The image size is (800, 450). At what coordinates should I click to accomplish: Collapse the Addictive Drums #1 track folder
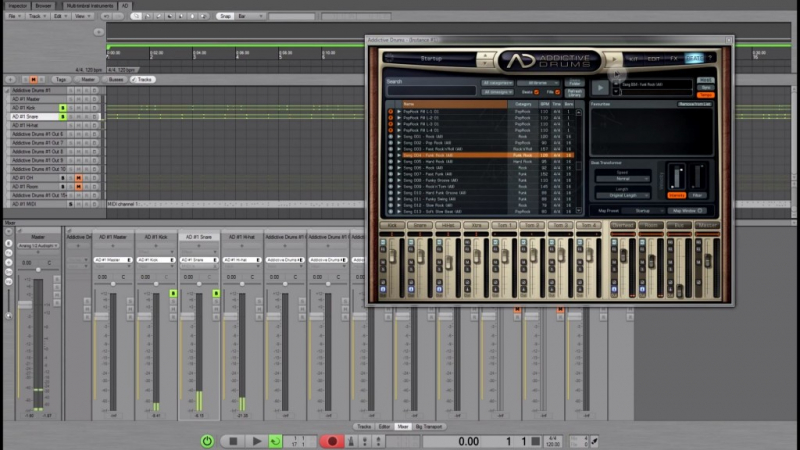click(x=7, y=90)
